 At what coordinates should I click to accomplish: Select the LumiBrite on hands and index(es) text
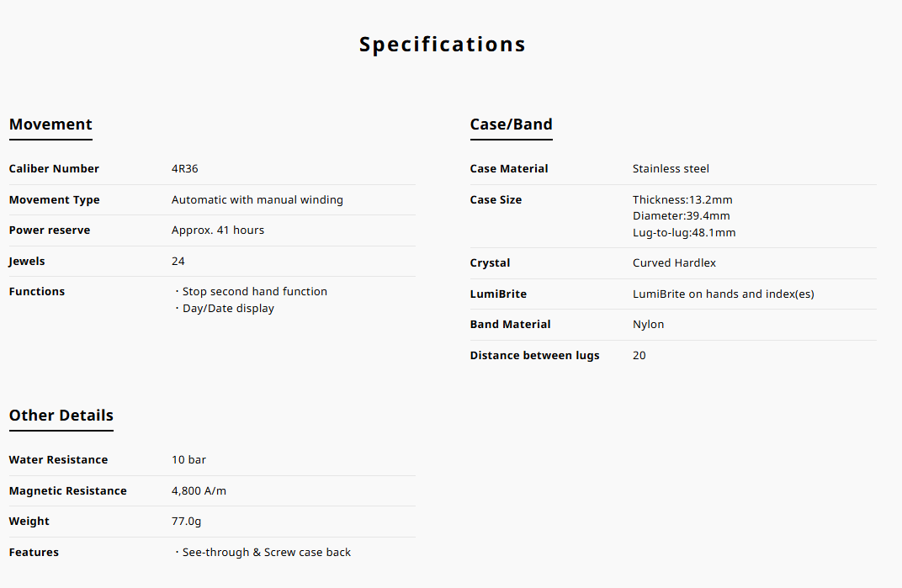(x=723, y=294)
